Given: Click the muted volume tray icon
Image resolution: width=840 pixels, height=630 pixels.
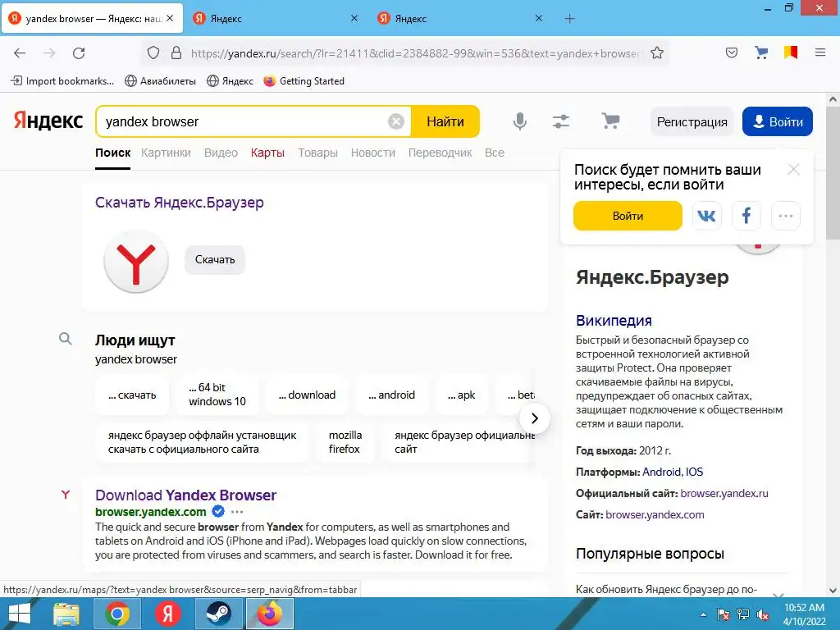Looking at the screenshot, I should point(762,614).
